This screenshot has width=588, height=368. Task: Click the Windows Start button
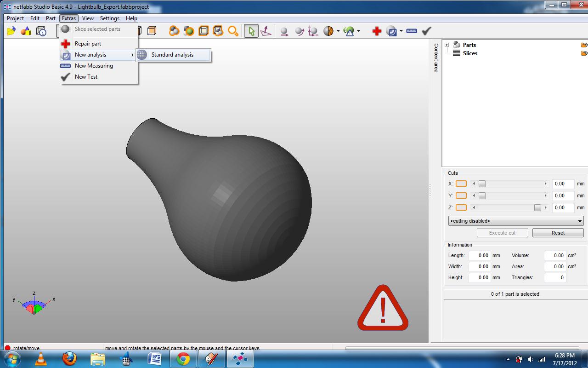tap(12, 359)
